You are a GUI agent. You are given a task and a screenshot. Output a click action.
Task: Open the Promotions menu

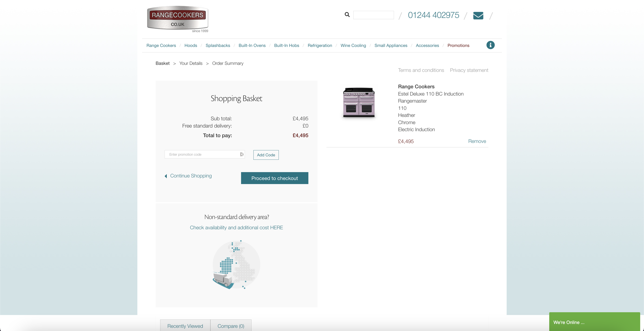458,46
